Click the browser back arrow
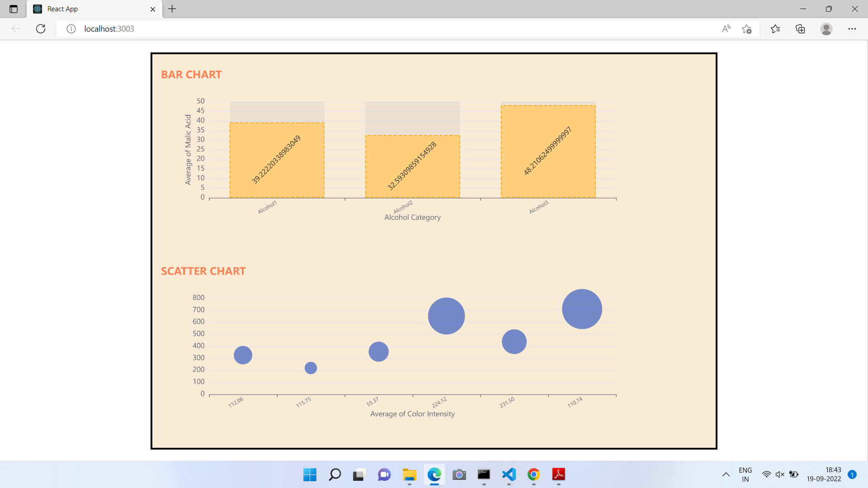Image resolution: width=868 pixels, height=488 pixels. coord(16,29)
